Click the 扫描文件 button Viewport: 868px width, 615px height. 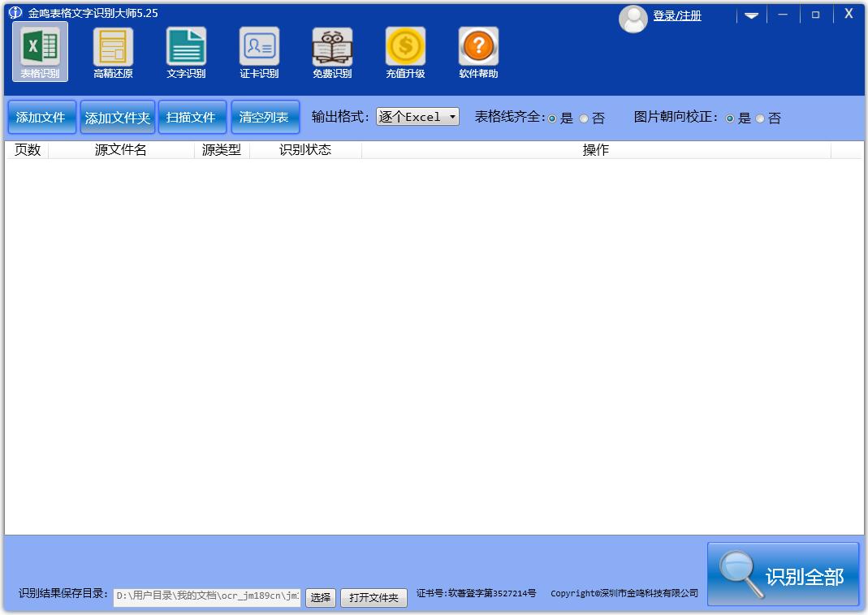[192, 117]
